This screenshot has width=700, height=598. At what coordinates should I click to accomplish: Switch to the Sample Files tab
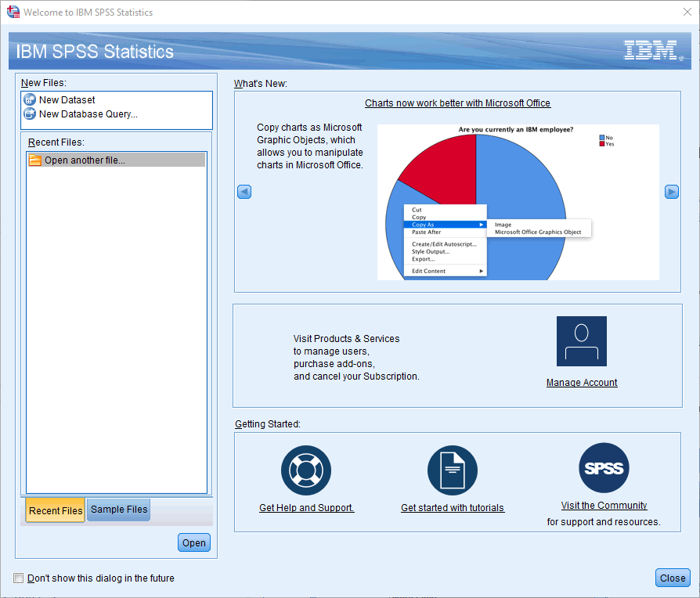[x=117, y=510]
